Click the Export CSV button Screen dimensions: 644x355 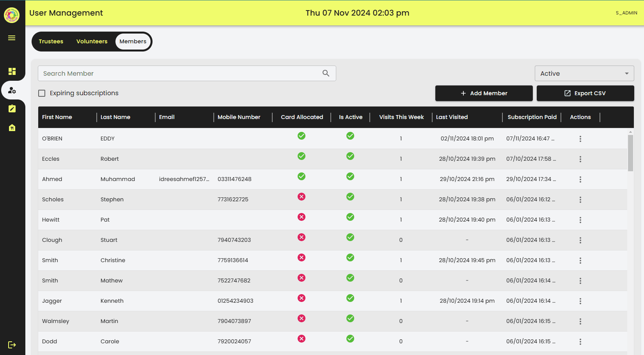[585, 93]
